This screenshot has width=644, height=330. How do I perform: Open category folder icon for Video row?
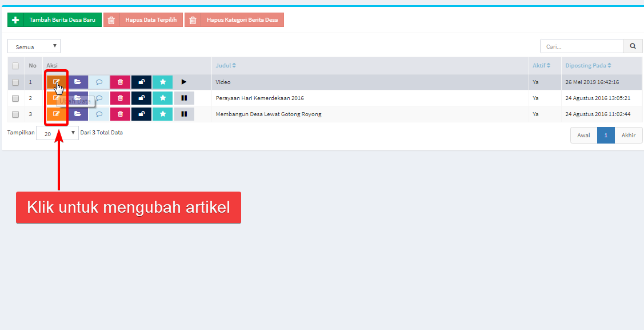click(x=78, y=82)
